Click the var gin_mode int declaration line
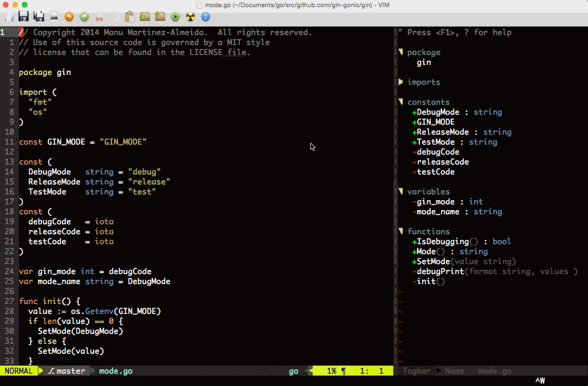Viewport: 588px width, 386px height. (x=85, y=271)
